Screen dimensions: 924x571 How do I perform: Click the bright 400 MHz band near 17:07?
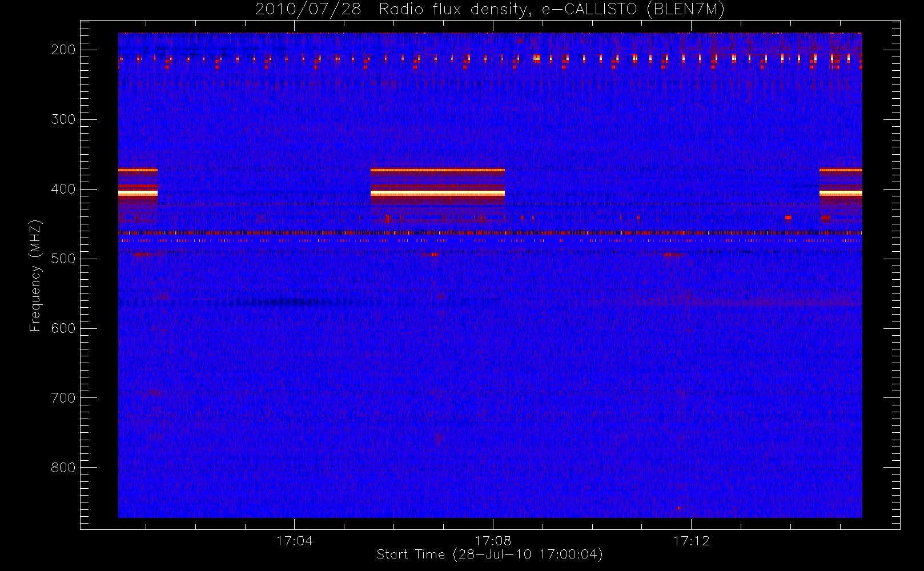pos(437,194)
